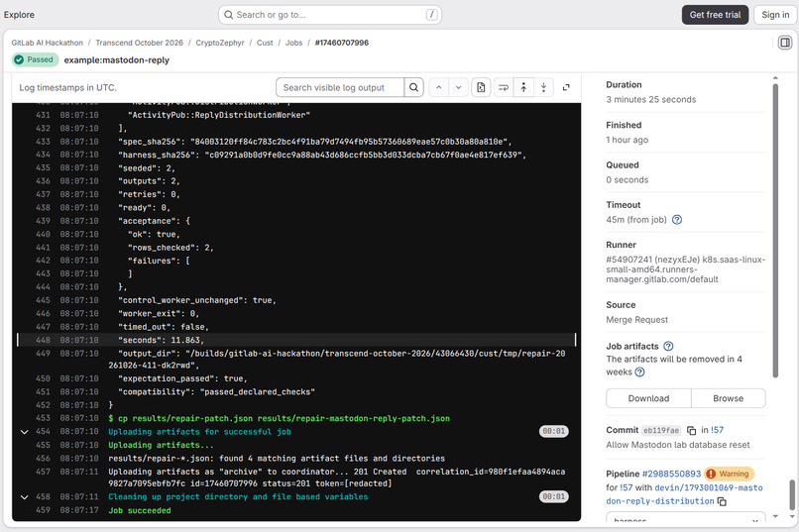Image resolution: width=799 pixels, height=532 pixels.
Task: Open GitLab AI Hackathon breadcrumb
Action: point(47,43)
